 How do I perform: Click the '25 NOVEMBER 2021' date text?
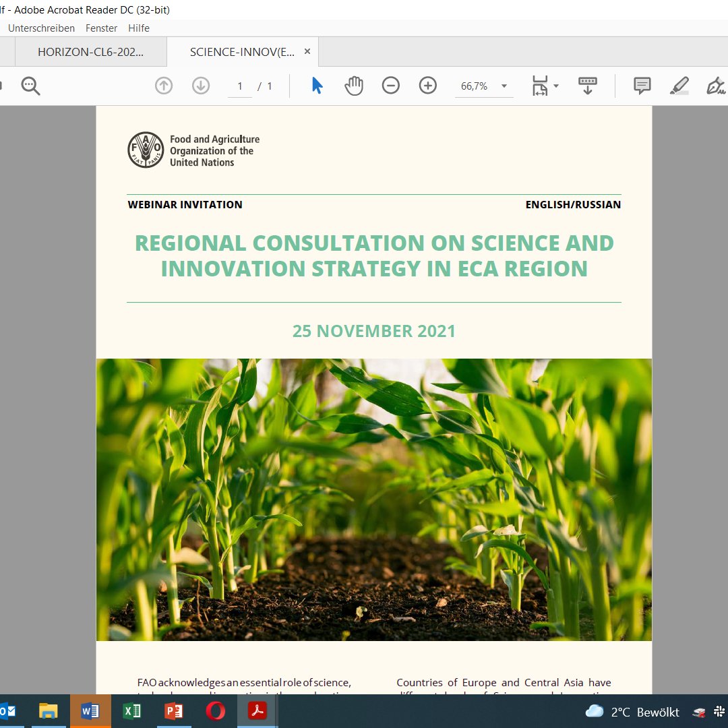(373, 331)
